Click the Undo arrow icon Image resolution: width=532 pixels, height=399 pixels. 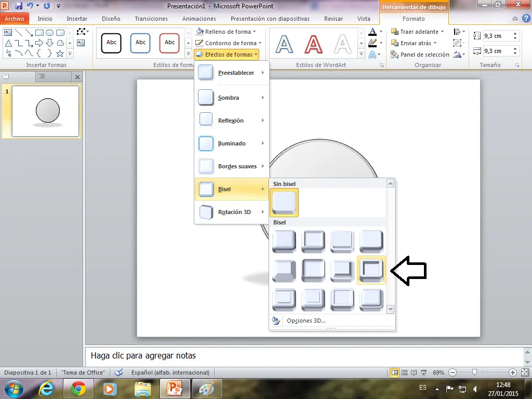(x=30, y=5)
